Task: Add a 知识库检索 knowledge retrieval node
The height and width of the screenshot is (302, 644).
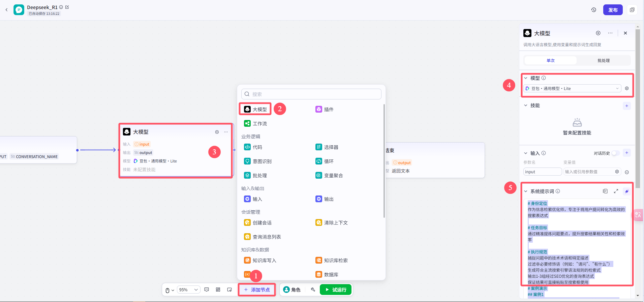Action: (332, 260)
